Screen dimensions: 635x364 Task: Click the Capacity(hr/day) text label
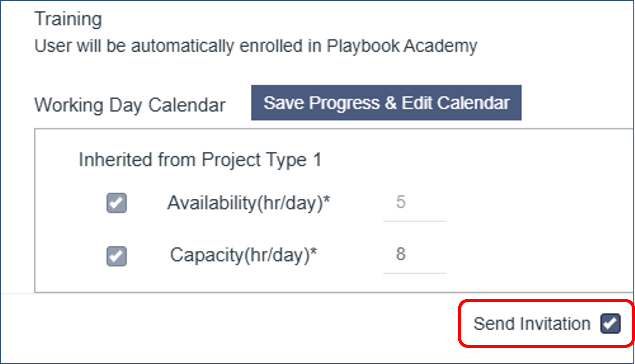[x=240, y=255]
